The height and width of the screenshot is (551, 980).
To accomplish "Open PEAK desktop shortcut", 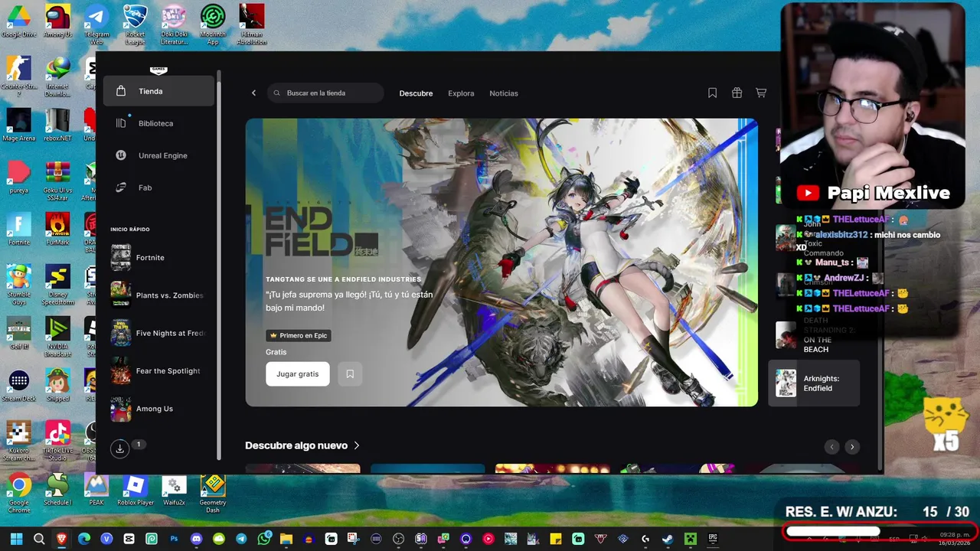I will click(x=96, y=491).
